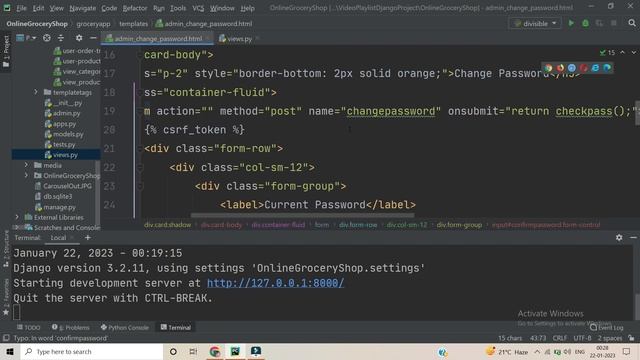Open the 127.0.0.1:8000 server link
The height and width of the screenshot is (360, 640).
tap(276, 283)
